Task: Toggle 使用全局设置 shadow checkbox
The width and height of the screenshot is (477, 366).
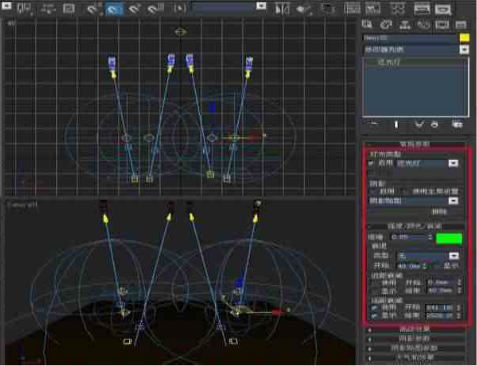Action: coord(406,192)
